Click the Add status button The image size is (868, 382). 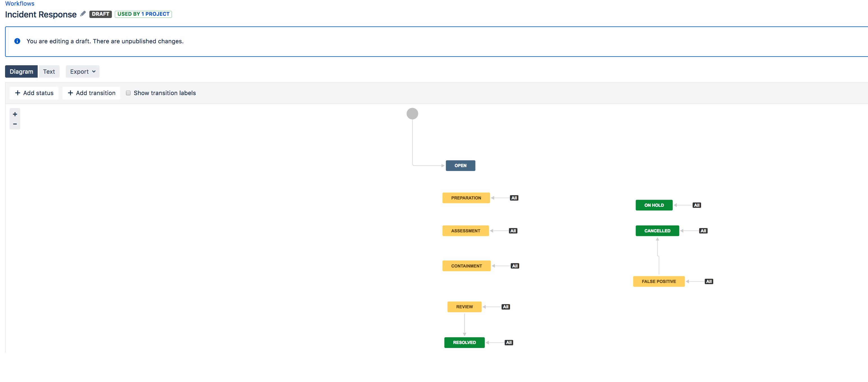[34, 93]
